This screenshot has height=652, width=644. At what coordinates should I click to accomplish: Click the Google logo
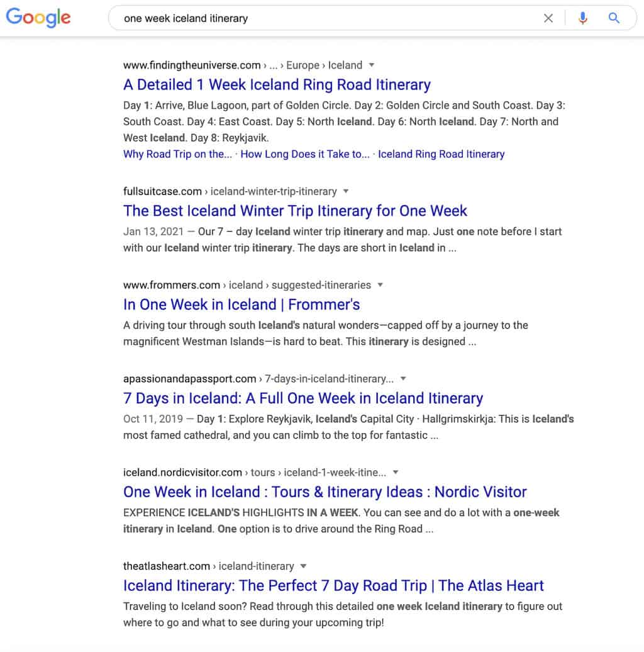[x=38, y=18]
